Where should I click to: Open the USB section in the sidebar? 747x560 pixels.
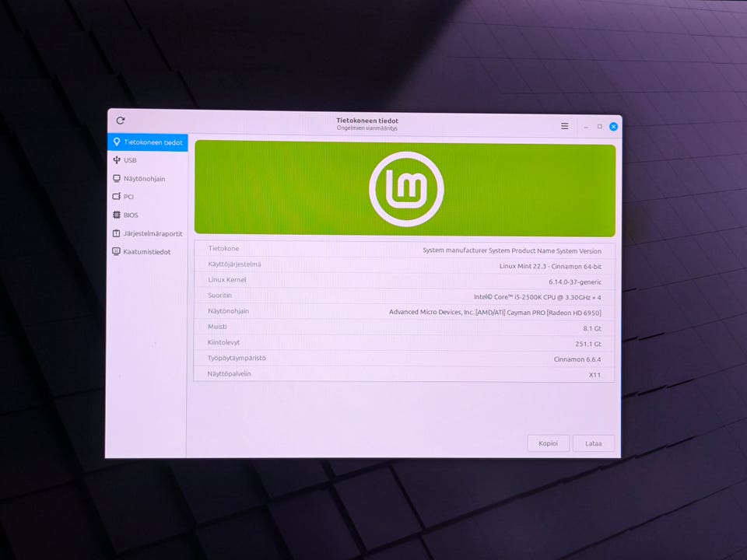tap(148, 160)
